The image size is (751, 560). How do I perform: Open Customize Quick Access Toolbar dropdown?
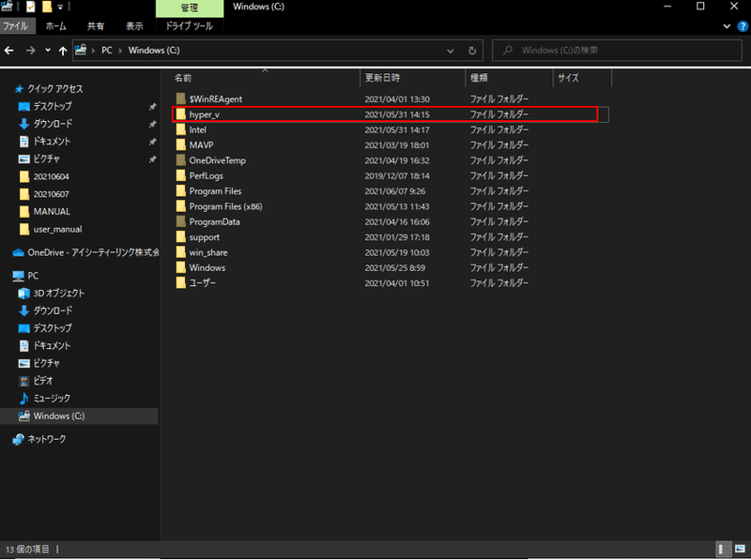(60, 7)
